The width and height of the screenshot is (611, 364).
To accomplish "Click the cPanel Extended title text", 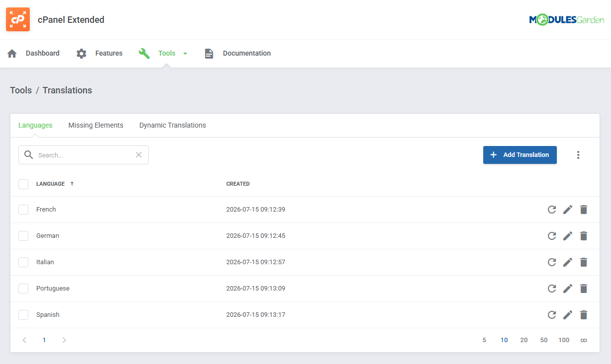I will tap(71, 20).
